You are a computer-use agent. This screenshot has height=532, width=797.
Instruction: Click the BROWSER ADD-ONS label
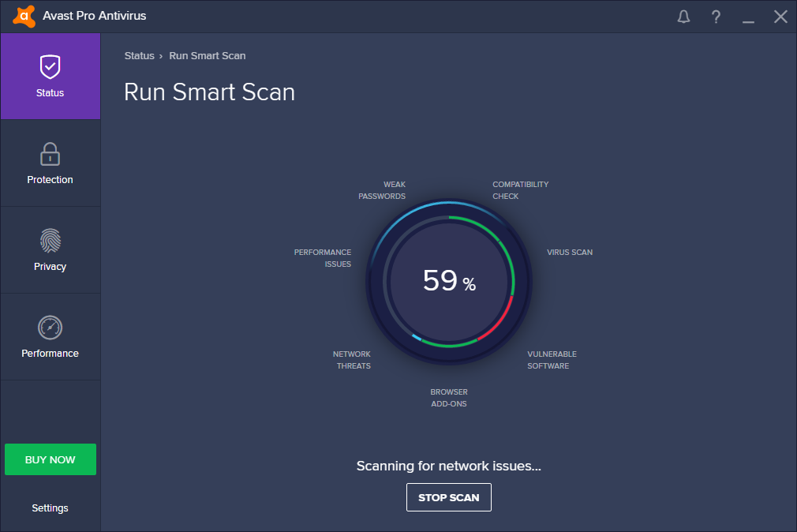point(449,398)
